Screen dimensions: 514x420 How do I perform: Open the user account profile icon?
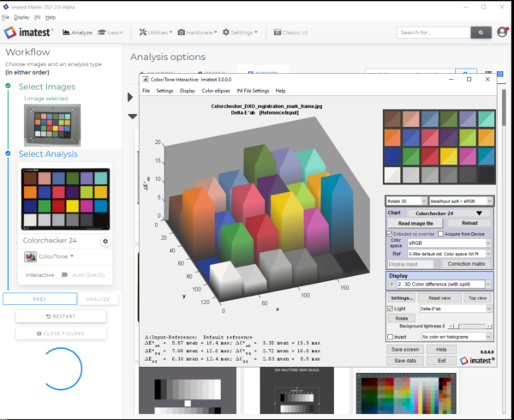tap(503, 33)
